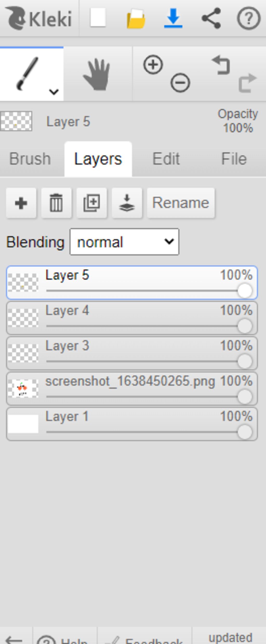Click the share icon
The width and height of the screenshot is (266, 644).
211,18
